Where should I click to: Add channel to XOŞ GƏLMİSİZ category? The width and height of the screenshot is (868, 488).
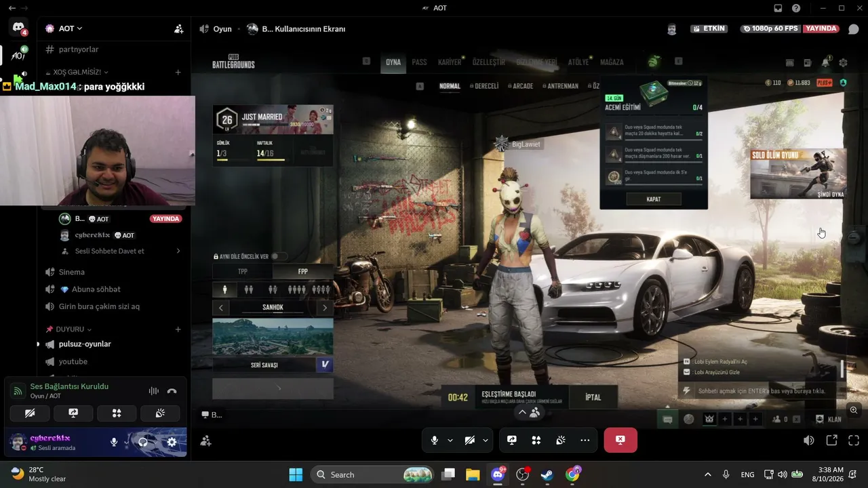(178, 72)
